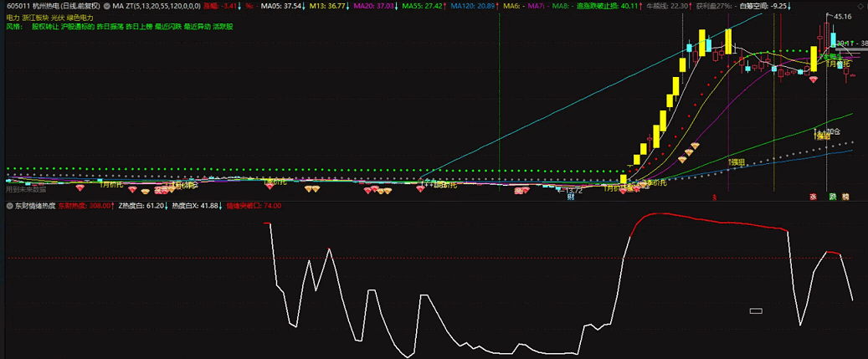Click the 东财热度: 308.00 value

pyautogui.click(x=86, y=206)
